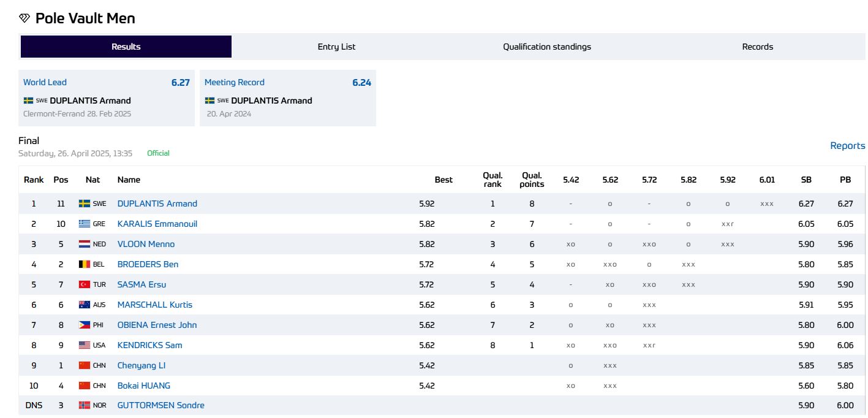Viewport: 868px width, 418px height.
Task: Click the Turkish flag in Sasma's row
Action: pos(85,285)
